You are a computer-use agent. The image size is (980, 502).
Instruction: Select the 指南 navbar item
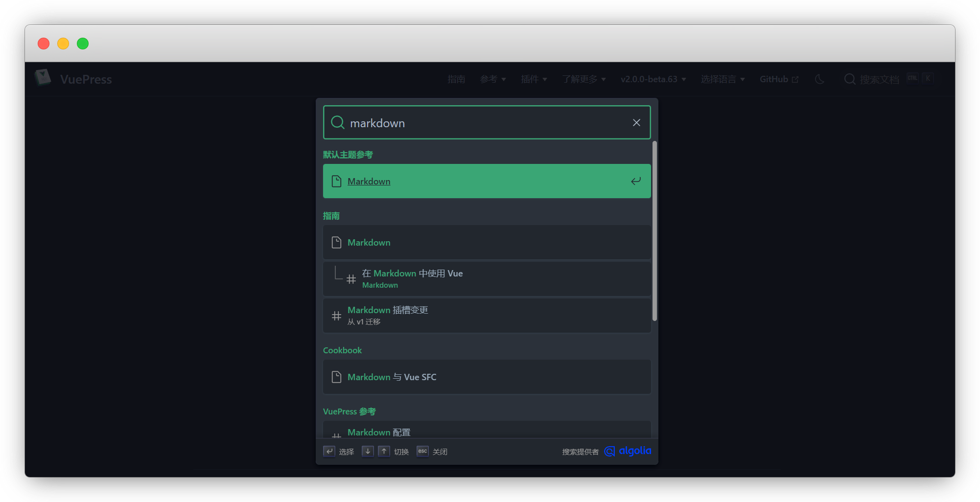[456, 79]
